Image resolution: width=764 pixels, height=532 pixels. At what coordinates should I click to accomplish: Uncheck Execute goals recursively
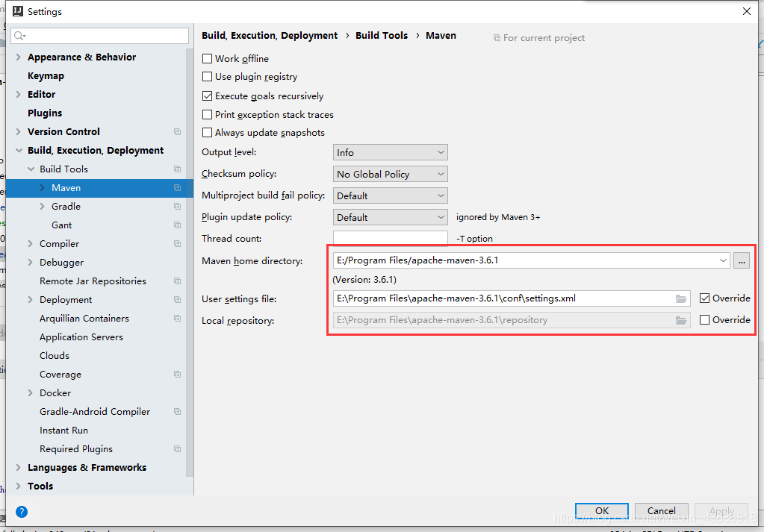pyautogui.click(x=207, y=96)
